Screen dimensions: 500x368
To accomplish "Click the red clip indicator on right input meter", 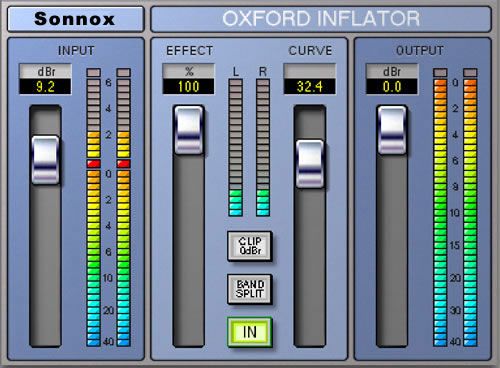I will click(124, 164).
